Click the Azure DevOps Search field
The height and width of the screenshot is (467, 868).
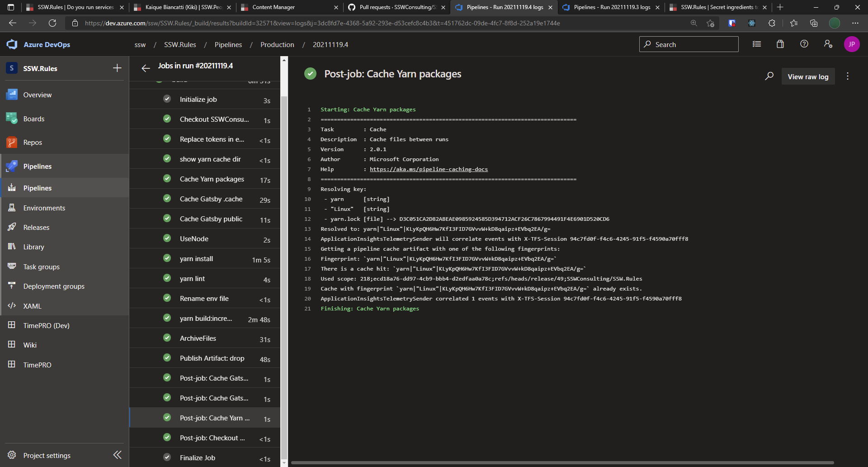pos(689,44)
